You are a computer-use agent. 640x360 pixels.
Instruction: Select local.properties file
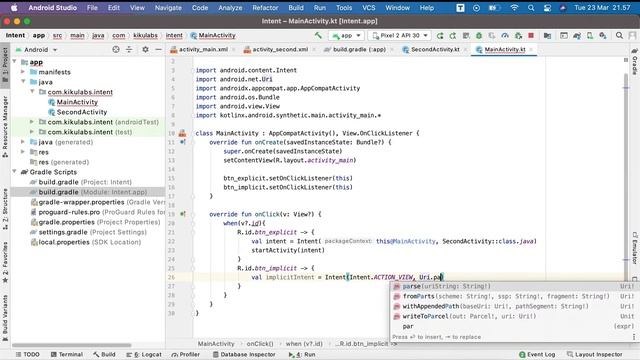click(x=86, y=242)
